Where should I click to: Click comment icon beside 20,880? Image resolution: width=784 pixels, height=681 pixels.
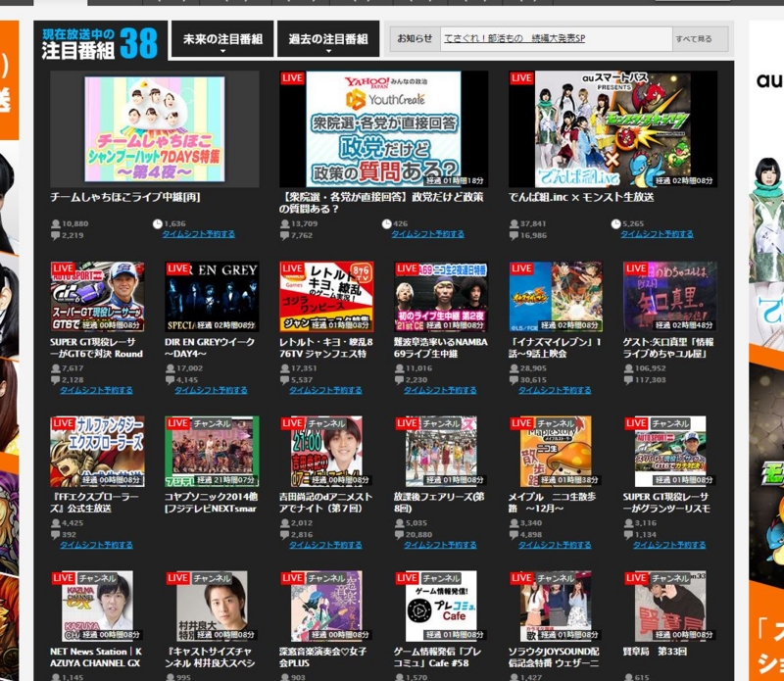[399, 535]
